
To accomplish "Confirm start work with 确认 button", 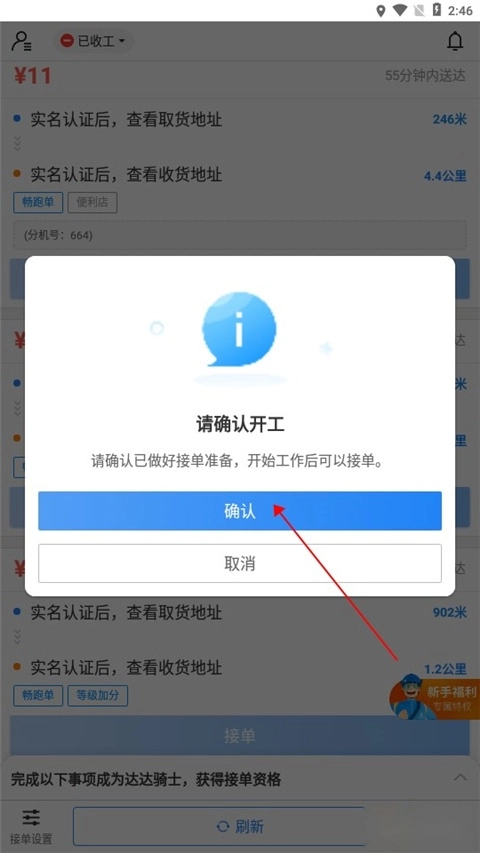I will tap(239, 511).
